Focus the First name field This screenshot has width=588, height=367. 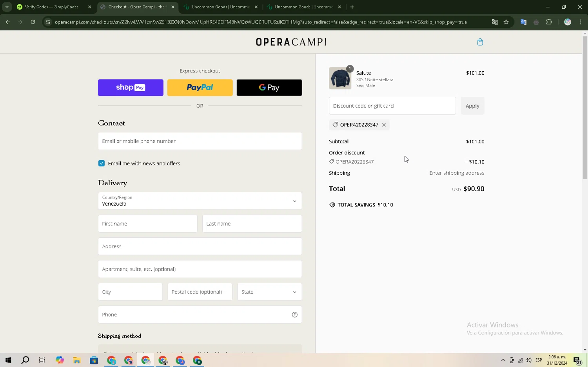tap(147, 224)
